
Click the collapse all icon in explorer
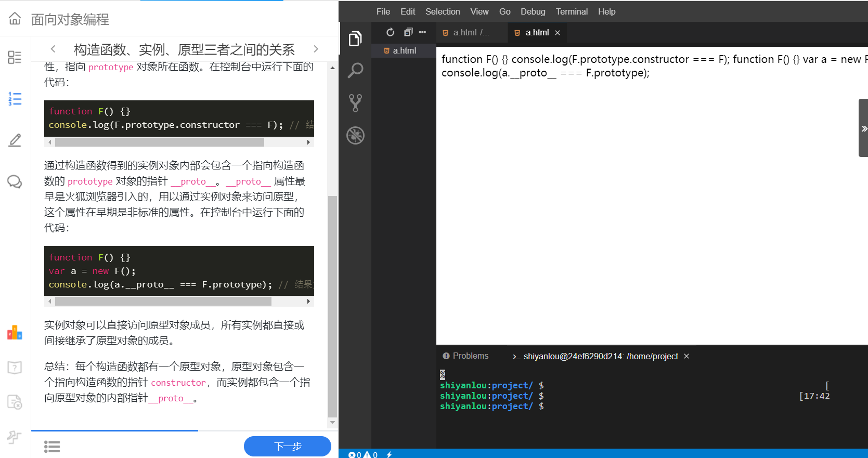[408, 32]
